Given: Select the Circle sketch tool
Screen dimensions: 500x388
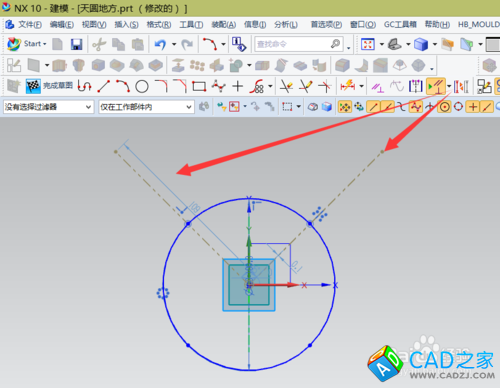Looking at the screenshot, I should tap(142, 87).
